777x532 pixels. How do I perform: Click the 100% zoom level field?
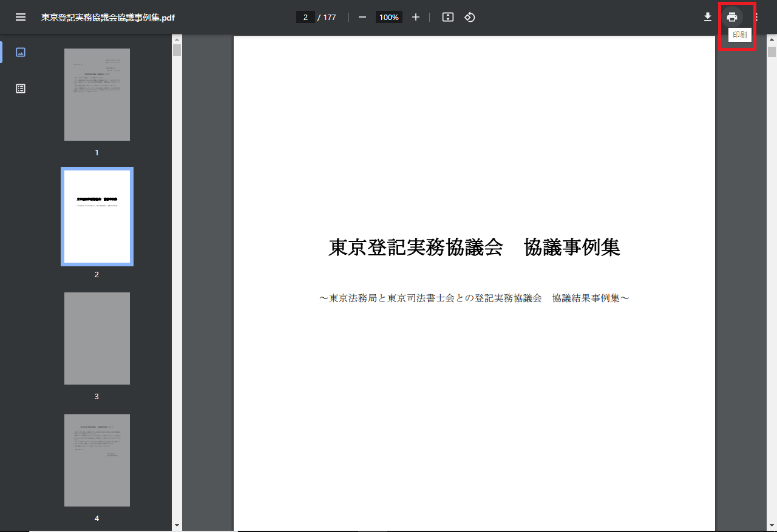(x=388, y=17)
